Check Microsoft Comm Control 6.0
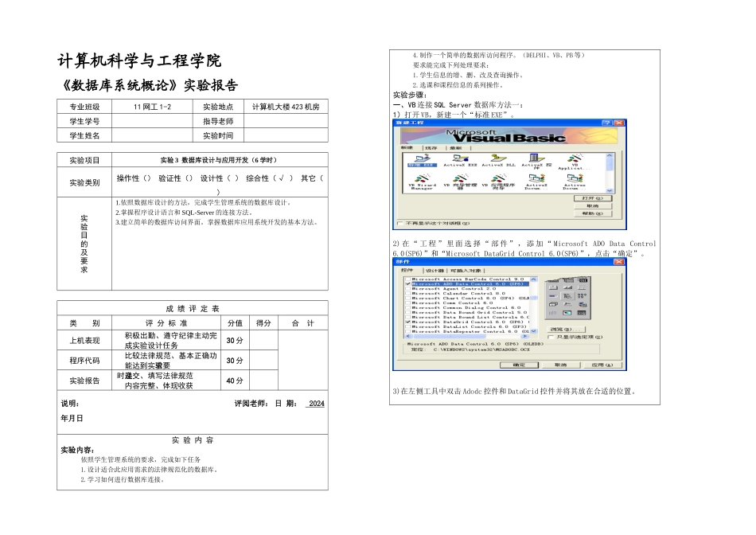 tap(408, 303)
